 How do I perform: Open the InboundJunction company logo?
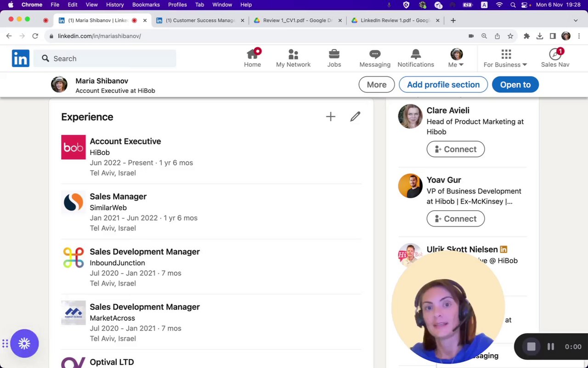(x=73, y=258)
